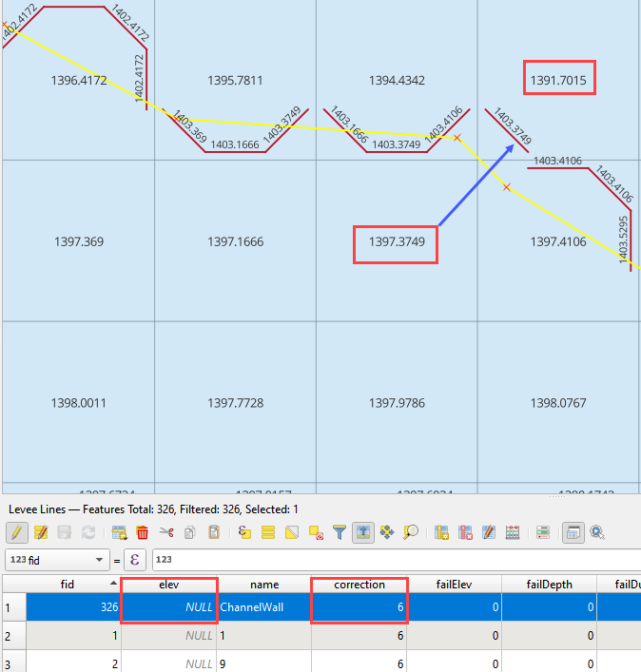641x672 pixels.
Task: Click the ChannelWall name cell
Action: click(x=263, y=606)
